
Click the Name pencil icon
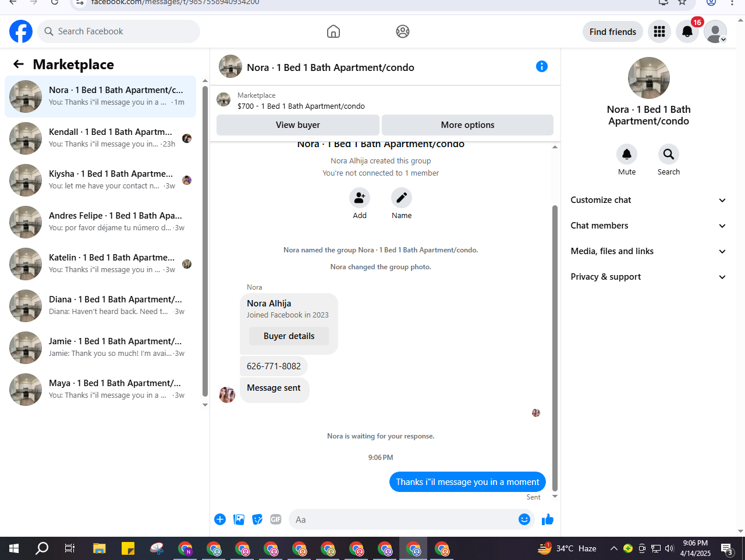point(402,198)
